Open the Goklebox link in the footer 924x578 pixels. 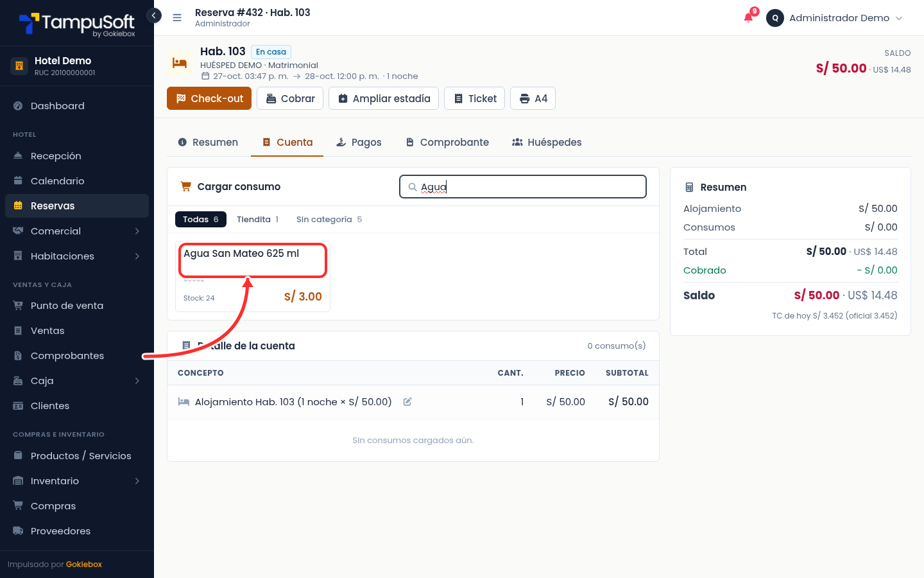click(84, 565)
